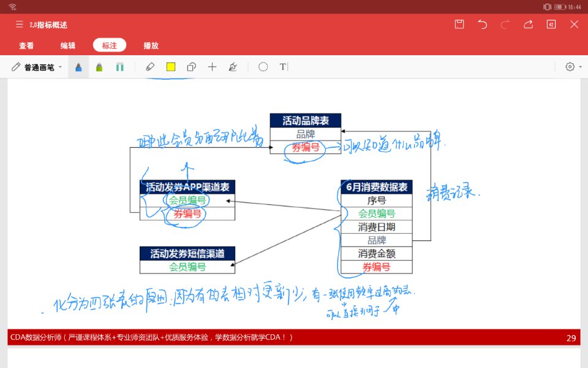Select the green highlighter pen
Image resolution: width=588 pixels, height=368 pixels.
point(99,67)
